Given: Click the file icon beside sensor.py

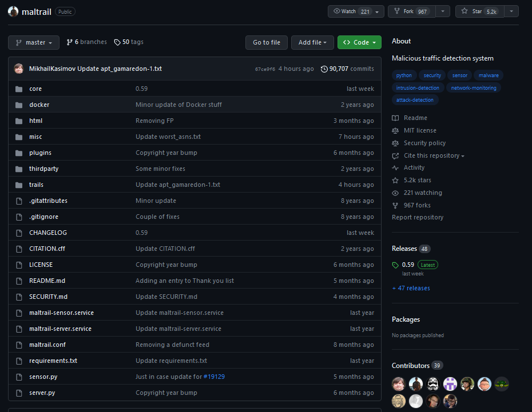Looking at the screenshot, I should click(19, 377).
